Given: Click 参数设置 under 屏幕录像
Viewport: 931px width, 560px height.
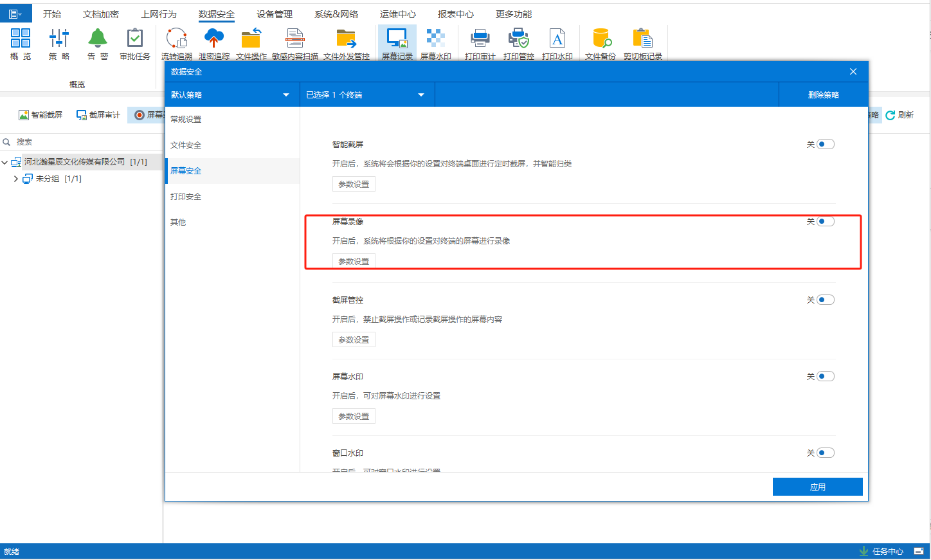Looking at the screenshot, I should 354,261.
